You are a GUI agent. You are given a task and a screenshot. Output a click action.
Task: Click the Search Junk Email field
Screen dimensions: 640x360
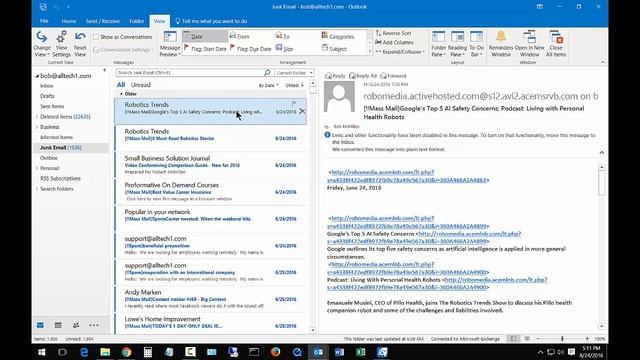pyautogui.click(x=190, y=73)
